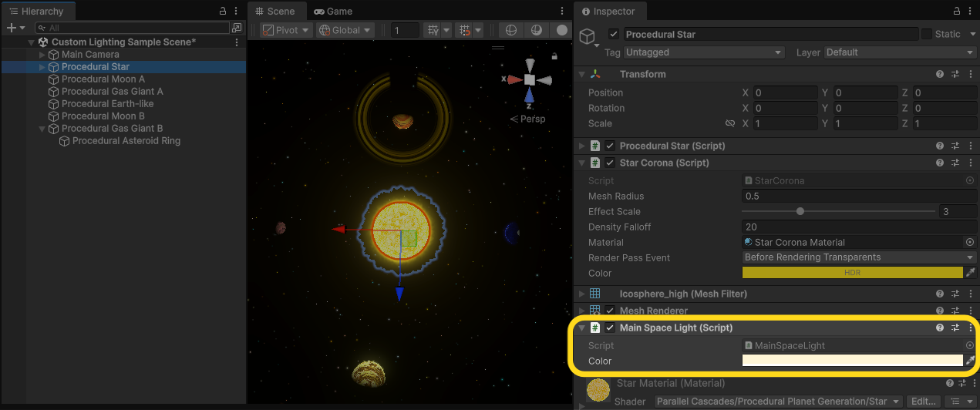Open the Hierarchy search-by-type icon
Image resolution: width=980 pixels, height=410 pixels.
237,28
